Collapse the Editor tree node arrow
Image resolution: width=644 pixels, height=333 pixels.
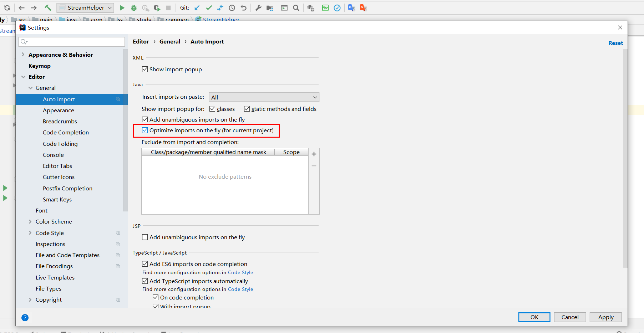pos(23,77)
